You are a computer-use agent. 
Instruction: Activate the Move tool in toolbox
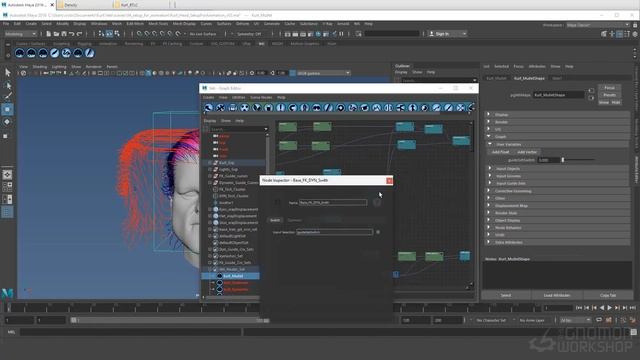[x=7, y=109]
